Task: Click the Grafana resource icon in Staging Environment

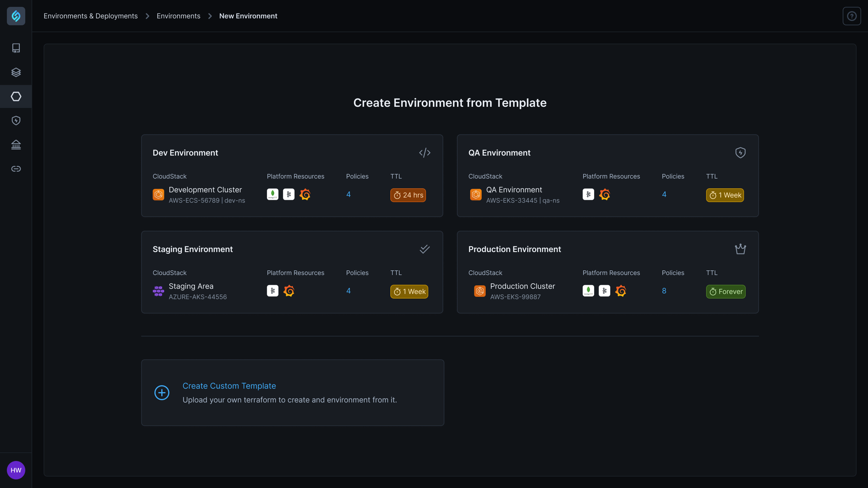Action: point(289,291)
